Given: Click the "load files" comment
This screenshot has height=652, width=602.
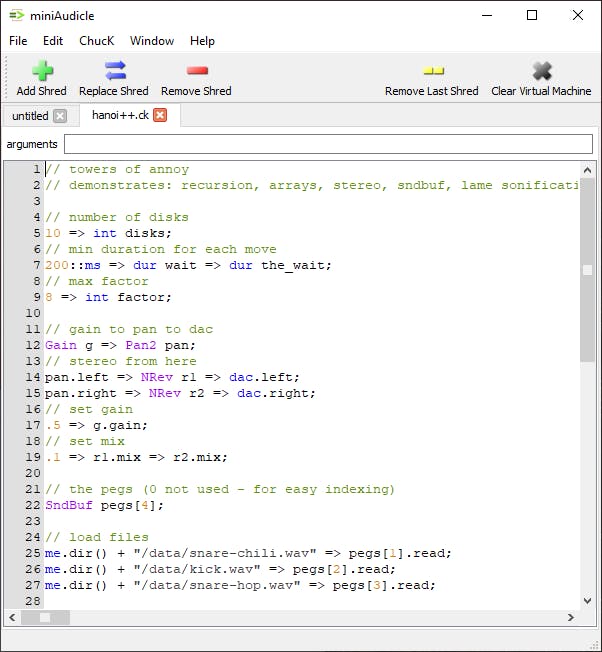Looking at the screenshot, I should click(x=97, y=537).
